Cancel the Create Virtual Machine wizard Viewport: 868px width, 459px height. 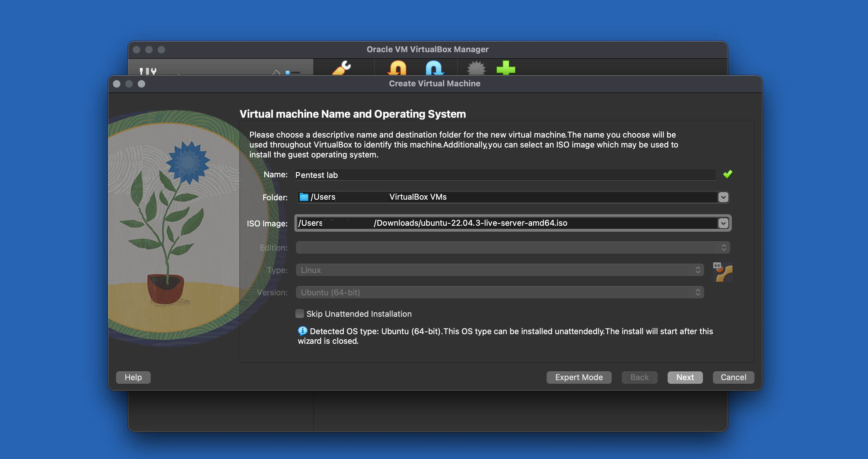click(x=733, y=377)
